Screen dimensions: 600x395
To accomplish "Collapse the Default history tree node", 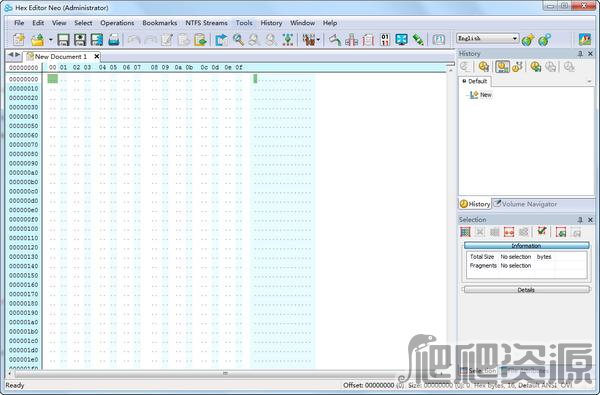I will tap(464, 81).
